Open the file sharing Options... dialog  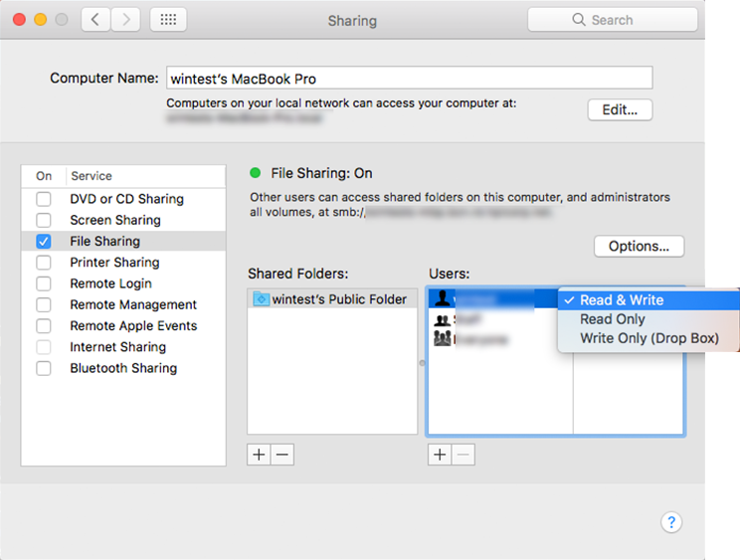[x=639, y=246]
